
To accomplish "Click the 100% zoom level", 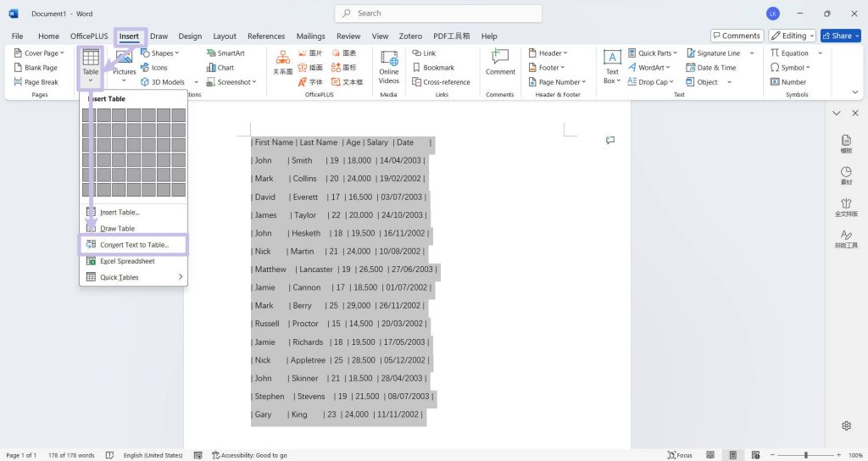I will click(855, 455).
